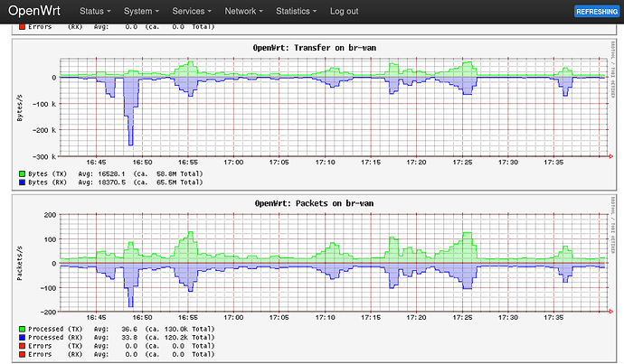Select the Statistics menu item

coord(297,12)
